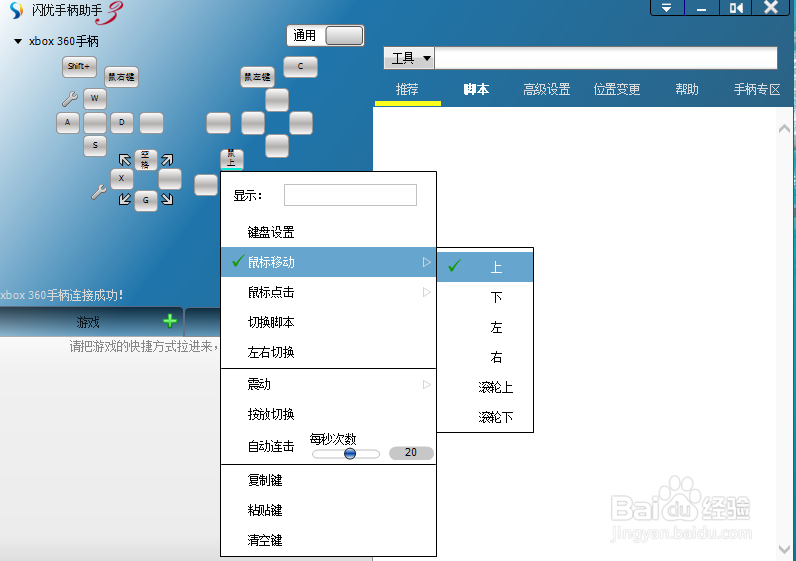Click the app logo in the title bar
Viewport: 796px width, 561px height.
coord(17,10)
